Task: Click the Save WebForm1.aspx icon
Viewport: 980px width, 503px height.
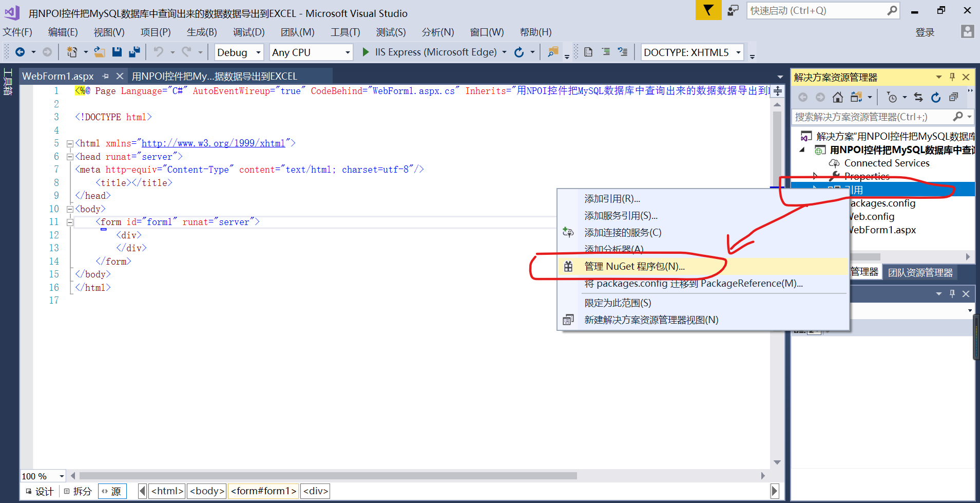Action: click(118, 51)
